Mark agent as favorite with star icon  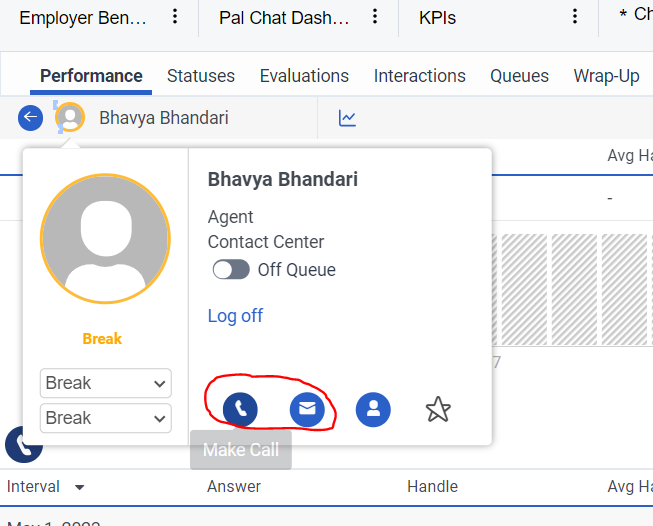(438, 409)
